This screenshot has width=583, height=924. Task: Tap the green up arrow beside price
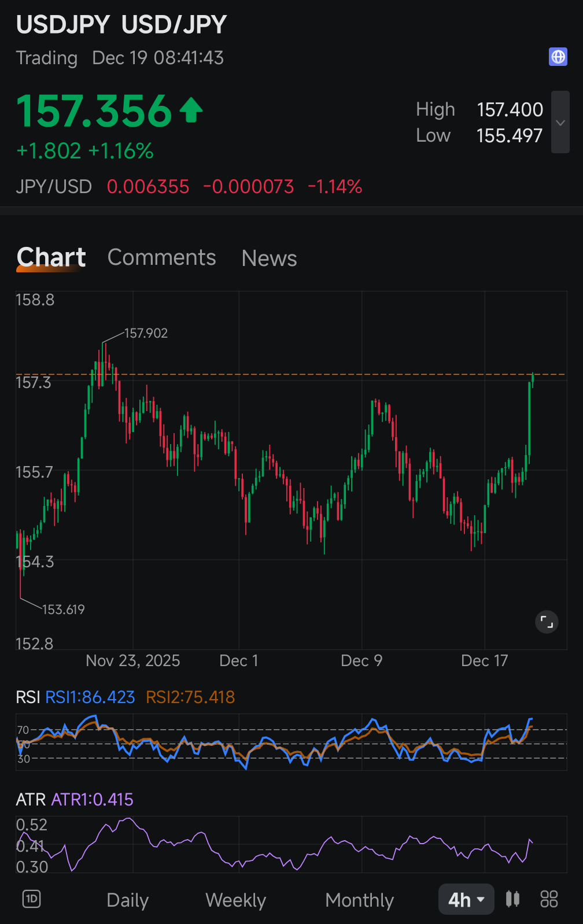click(191, 110)
